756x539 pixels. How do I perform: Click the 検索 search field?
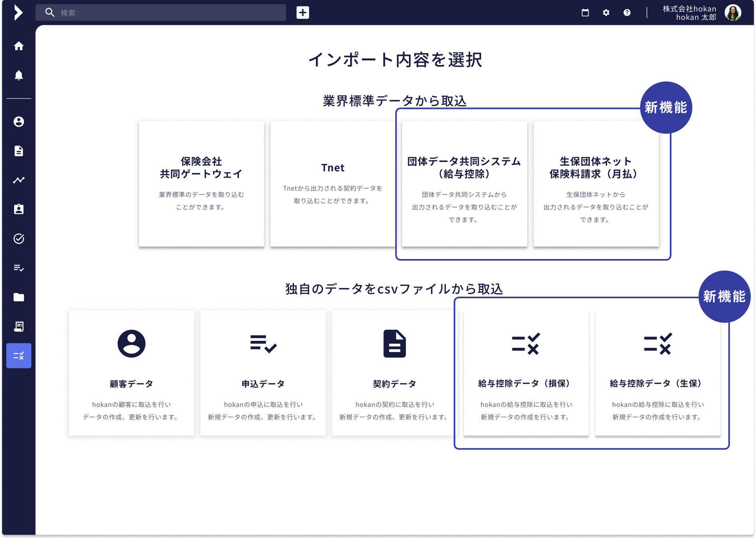click(x=161, y=13)
